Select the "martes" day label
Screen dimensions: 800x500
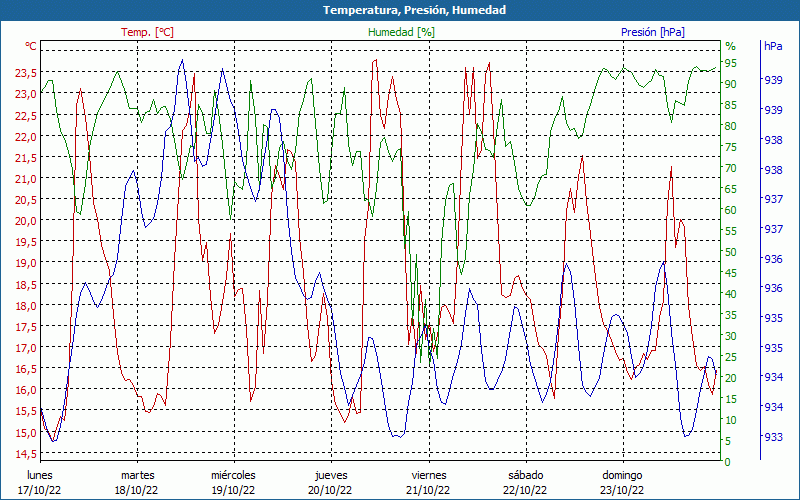[137, 476]
